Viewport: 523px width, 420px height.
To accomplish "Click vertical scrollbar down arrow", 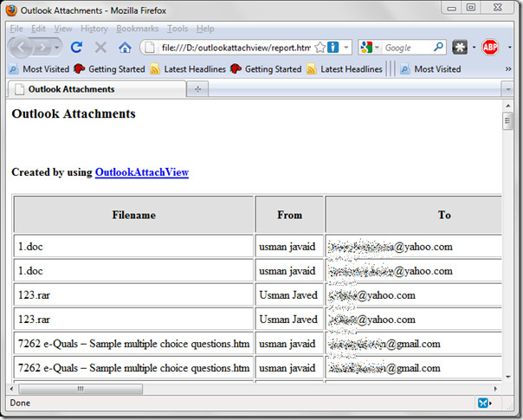I will coord(508,377).
